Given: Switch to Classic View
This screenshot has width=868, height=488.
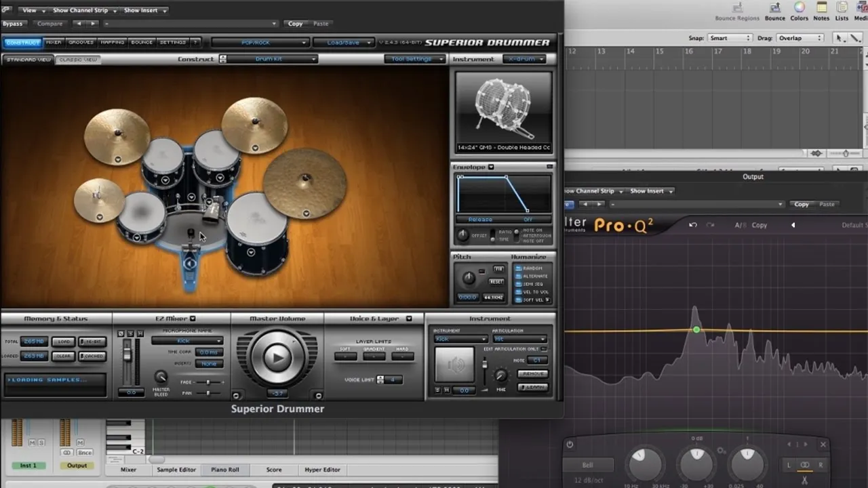Looking at the screenshot, I should click(x=78, y=59).
